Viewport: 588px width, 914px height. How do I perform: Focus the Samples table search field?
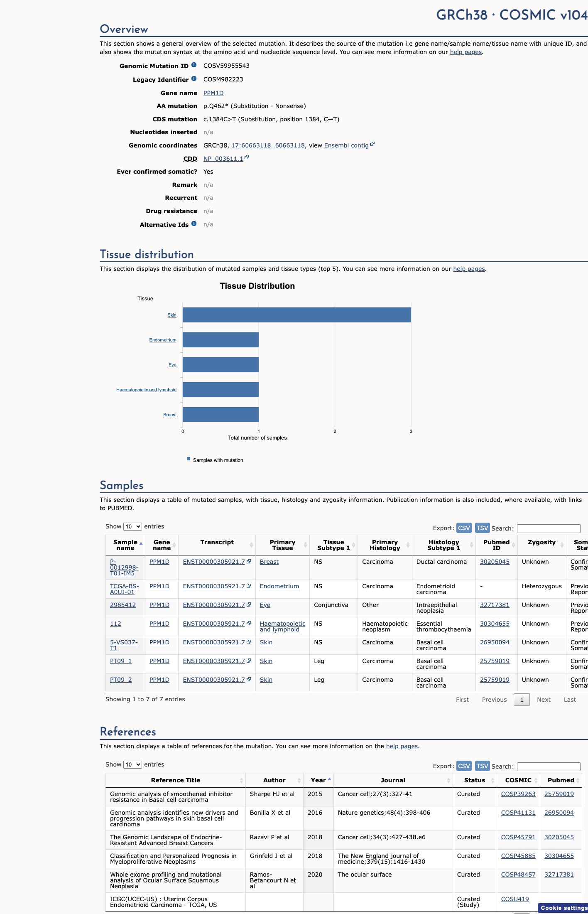[x=549, y=528]
